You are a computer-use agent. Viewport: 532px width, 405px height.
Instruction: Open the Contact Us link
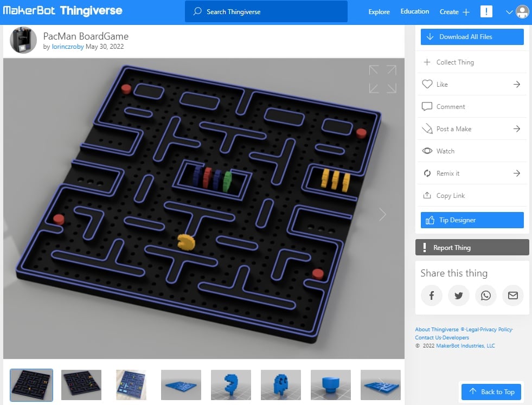[x=428, y=337]
